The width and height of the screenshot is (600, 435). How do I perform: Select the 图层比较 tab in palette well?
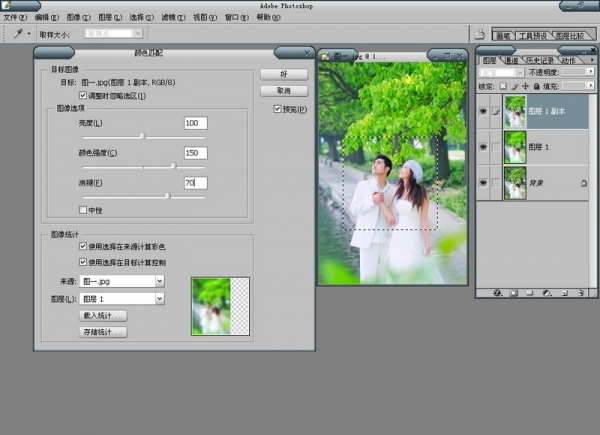tap(570, 36)
